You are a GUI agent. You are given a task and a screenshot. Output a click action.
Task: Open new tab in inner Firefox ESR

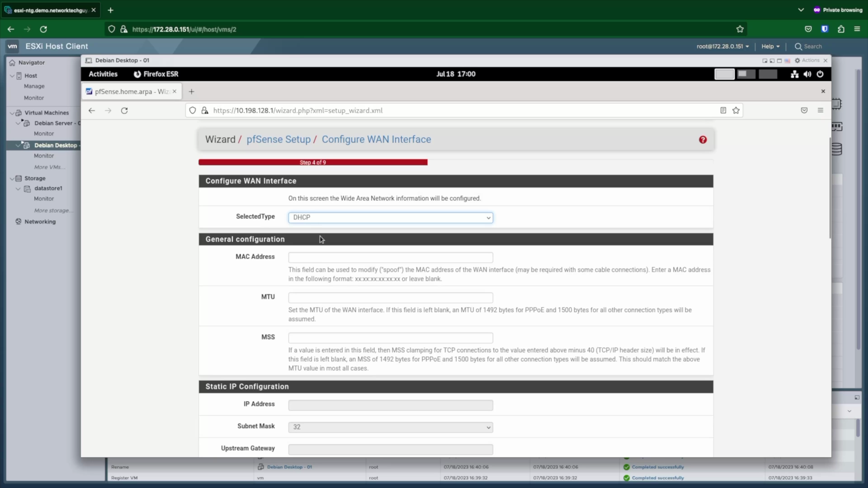click(192, 91)
